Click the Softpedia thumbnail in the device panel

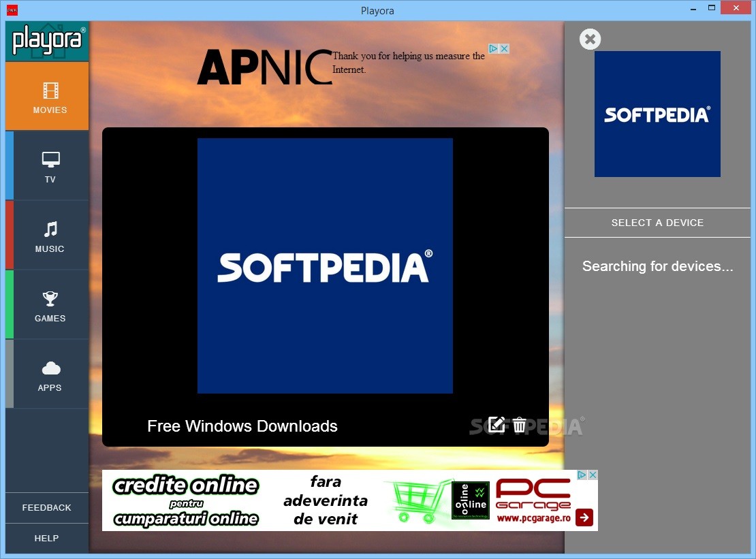pyautogui.click(x=657, y=114)
